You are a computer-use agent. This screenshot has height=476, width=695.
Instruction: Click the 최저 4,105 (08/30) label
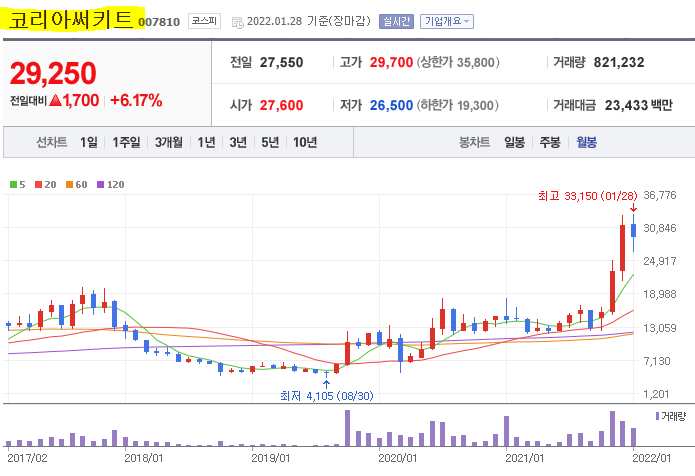click(x=327, y=396)
